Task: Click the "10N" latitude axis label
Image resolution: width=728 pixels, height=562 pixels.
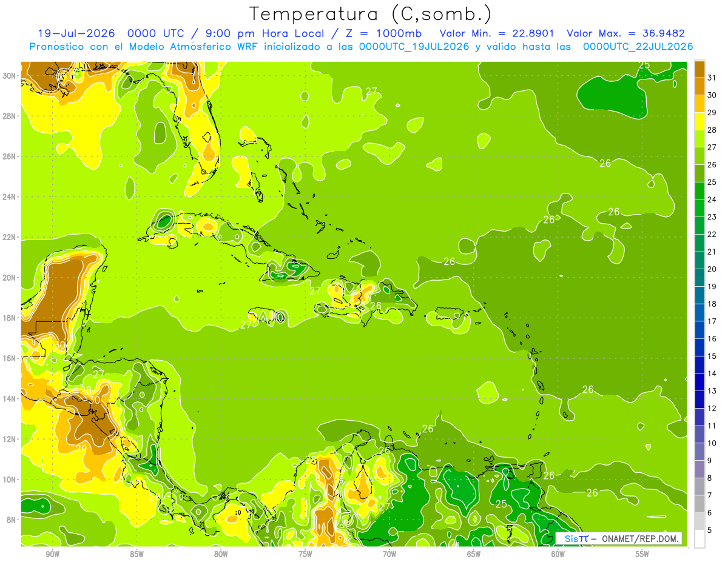Action: coord(10,480)
